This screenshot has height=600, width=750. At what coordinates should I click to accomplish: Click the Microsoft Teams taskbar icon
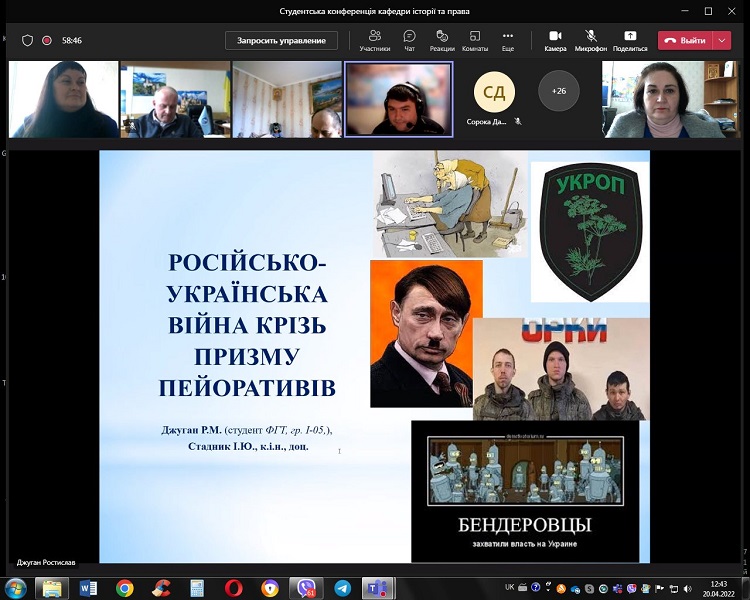[x=378, y=588]
